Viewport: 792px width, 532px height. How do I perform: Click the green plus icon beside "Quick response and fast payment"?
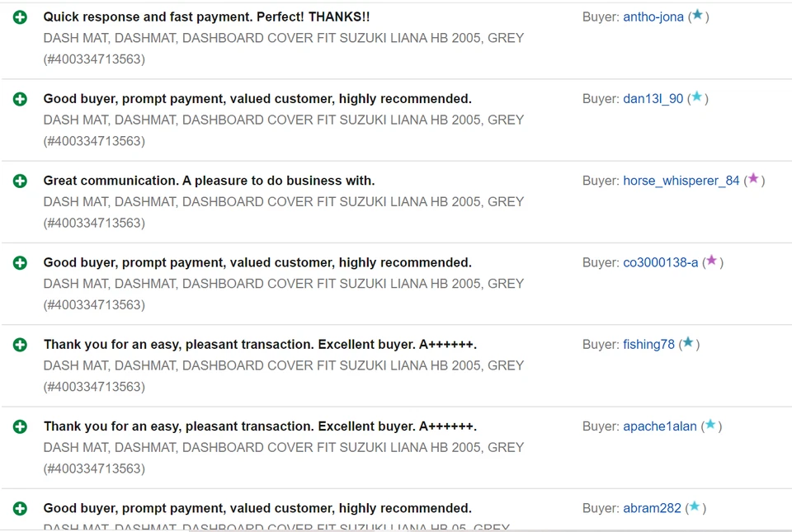click(20, 17)
